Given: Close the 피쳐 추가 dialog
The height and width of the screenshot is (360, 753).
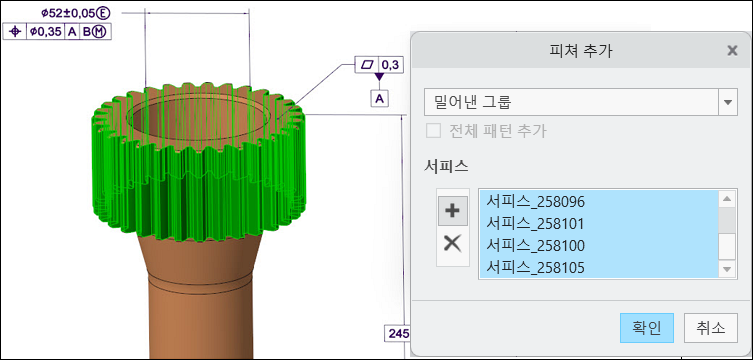Looking at the screenshot, I should [x=732, y=51].
